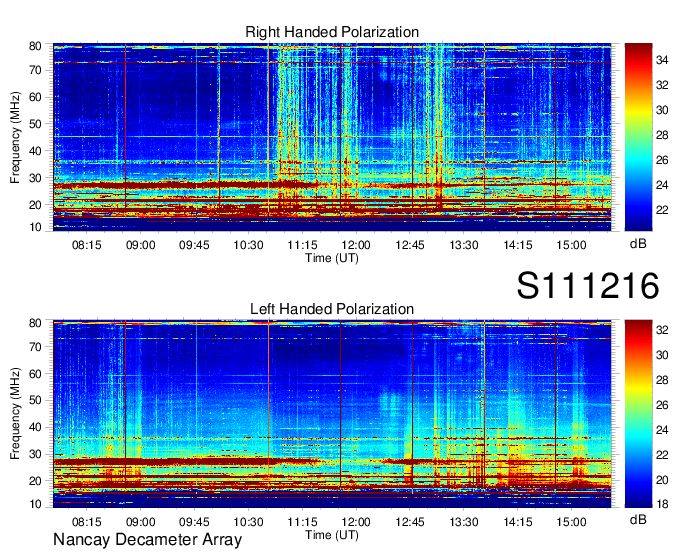
Task: Click 70 MHz tick on right-handed frequency axis
Action: pos(35,70)
